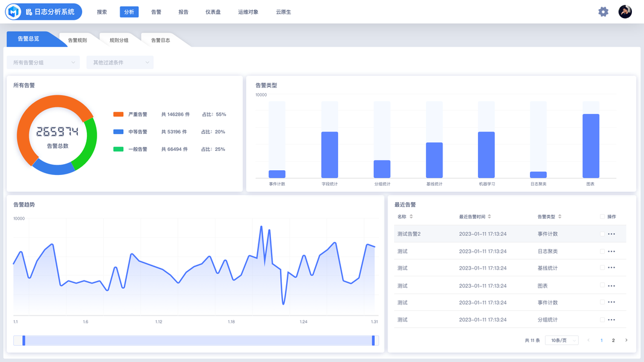Viewport: 644px width, 362px height.
Task: Go to previous page arrow
Action: coord(588,340)
